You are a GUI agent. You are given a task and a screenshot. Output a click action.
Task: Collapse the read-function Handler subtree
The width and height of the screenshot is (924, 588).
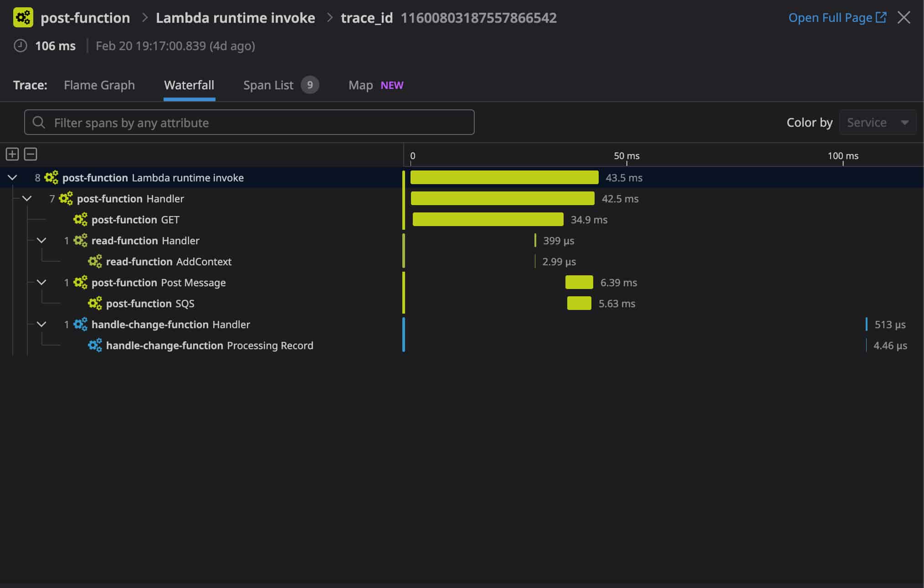pos(41,240)
